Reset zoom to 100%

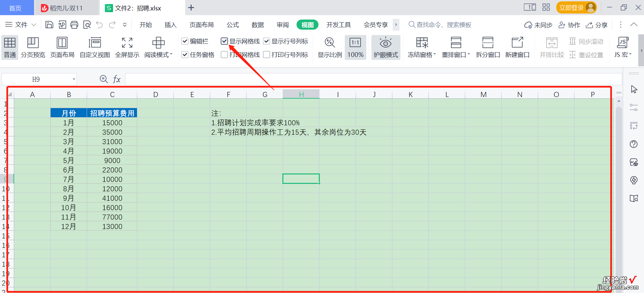pos(355,47)
